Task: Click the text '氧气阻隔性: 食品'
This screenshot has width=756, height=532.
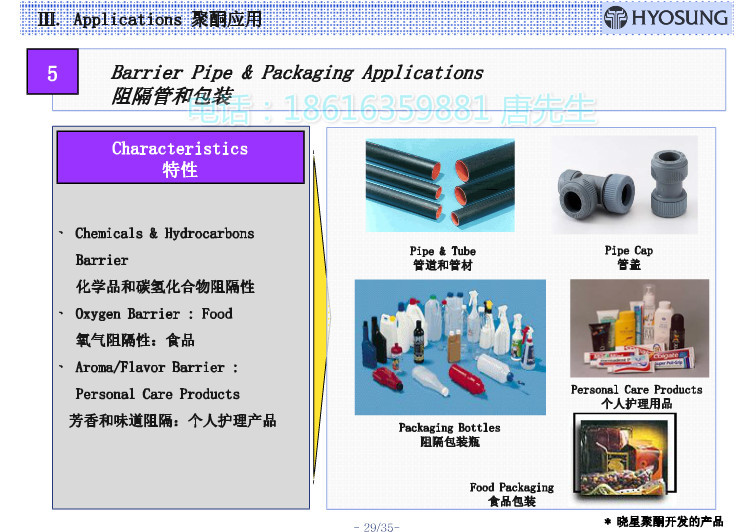Action: click(x=135, y=340)
